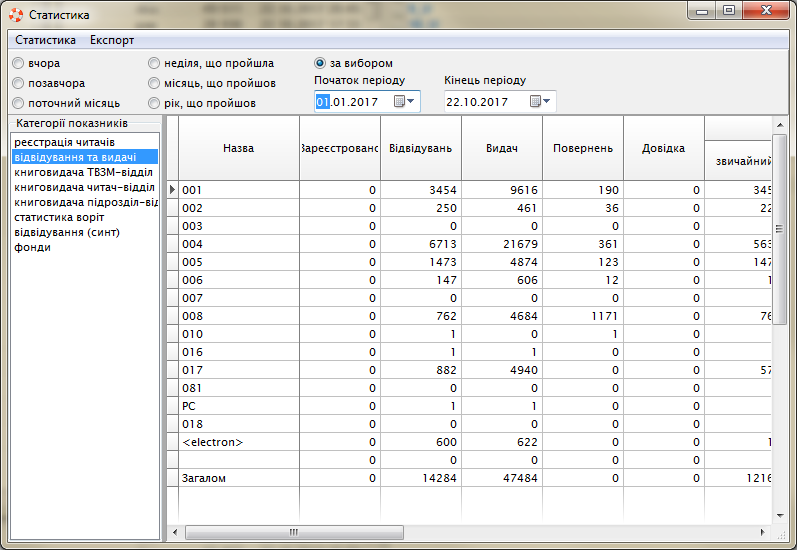Screen dimensions: 797x550
Task: Select 'фонди' category item
Action: [x=32, y=247]
